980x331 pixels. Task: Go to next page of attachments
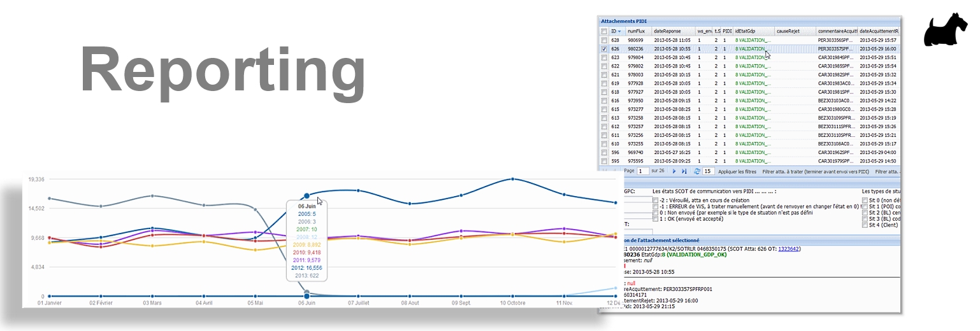674,172
